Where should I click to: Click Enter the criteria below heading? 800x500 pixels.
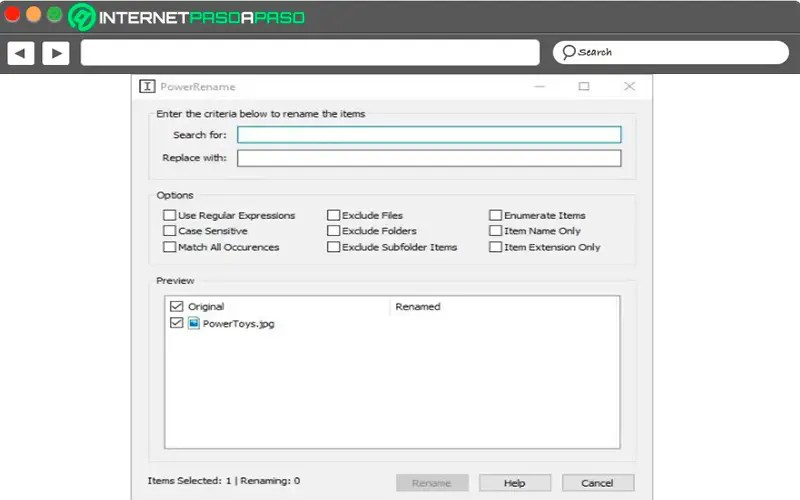coord(261,114)
